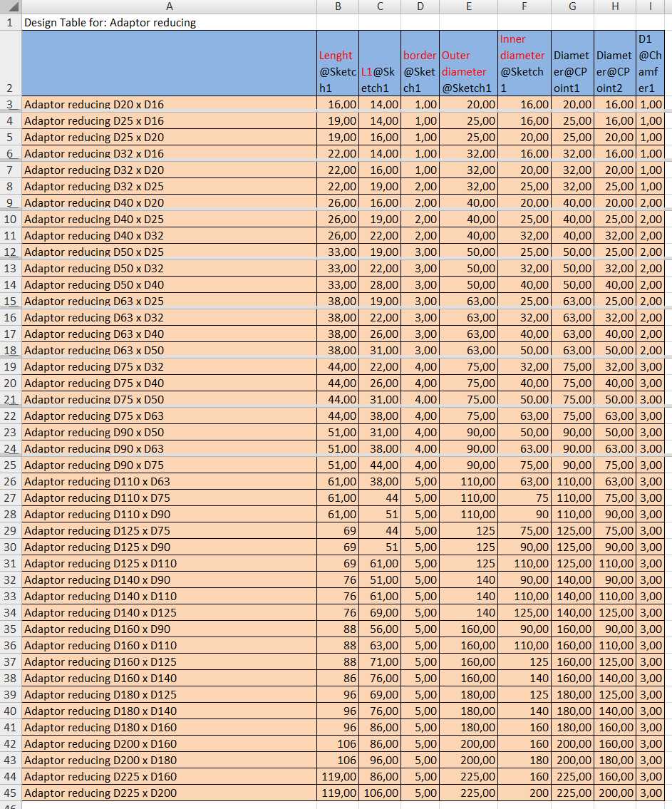The width and height of the screenshot is (672, 809).
Task: Click the 'L1@Sketch1' header cell
Action: (x=380, y=63)
